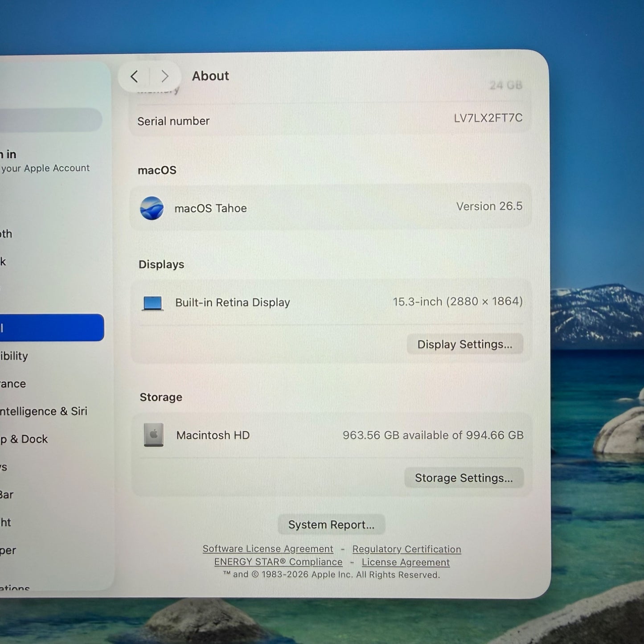Click the Storage section heading

tap(161, 397)
